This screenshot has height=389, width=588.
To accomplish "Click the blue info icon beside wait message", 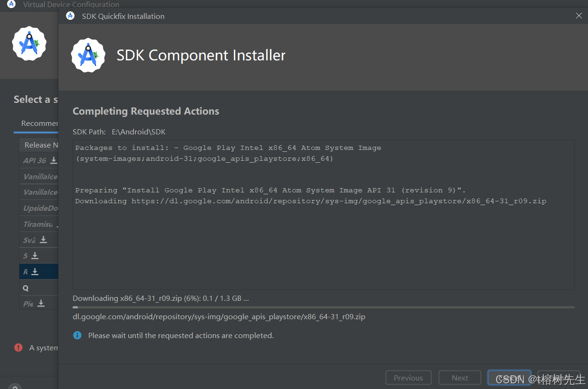I will pos(77,335).
